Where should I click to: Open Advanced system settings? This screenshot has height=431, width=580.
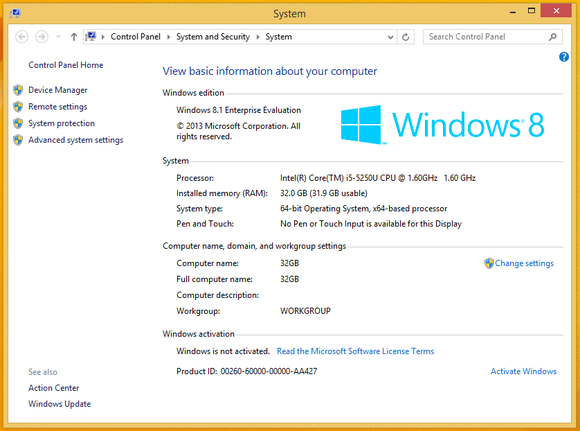click(75, 140)
